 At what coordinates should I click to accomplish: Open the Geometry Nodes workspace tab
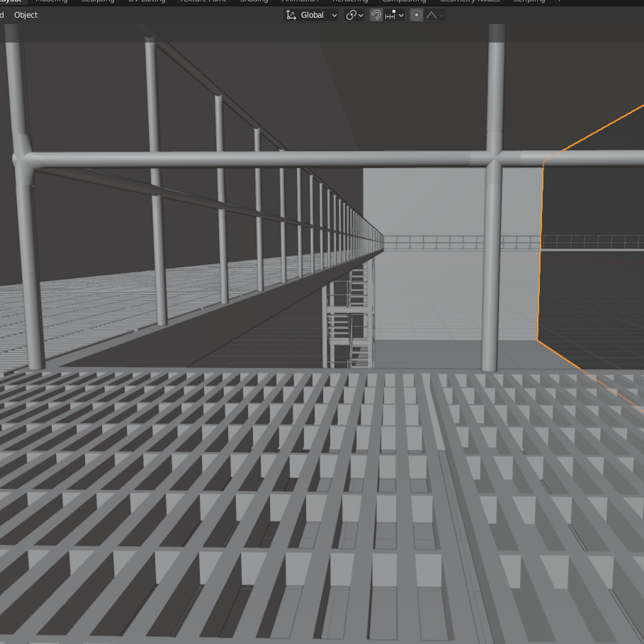(470, 1)
